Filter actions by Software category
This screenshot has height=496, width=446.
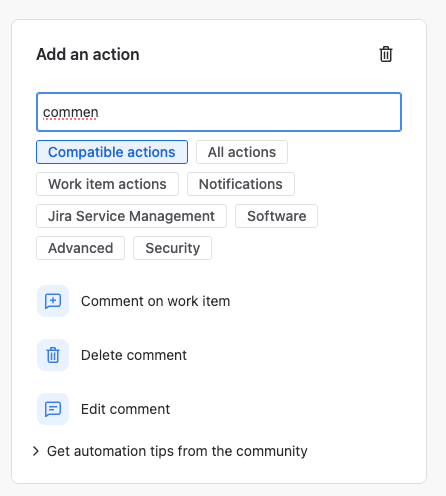coord(276,216)
